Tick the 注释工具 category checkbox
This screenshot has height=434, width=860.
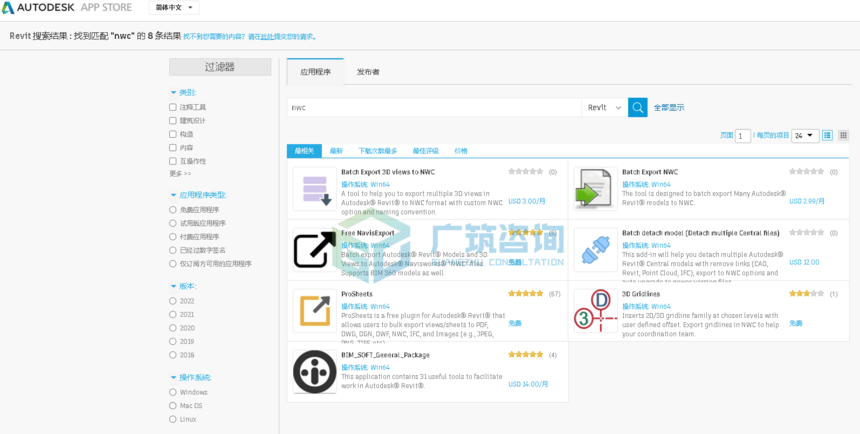click(x=173, y=107)
